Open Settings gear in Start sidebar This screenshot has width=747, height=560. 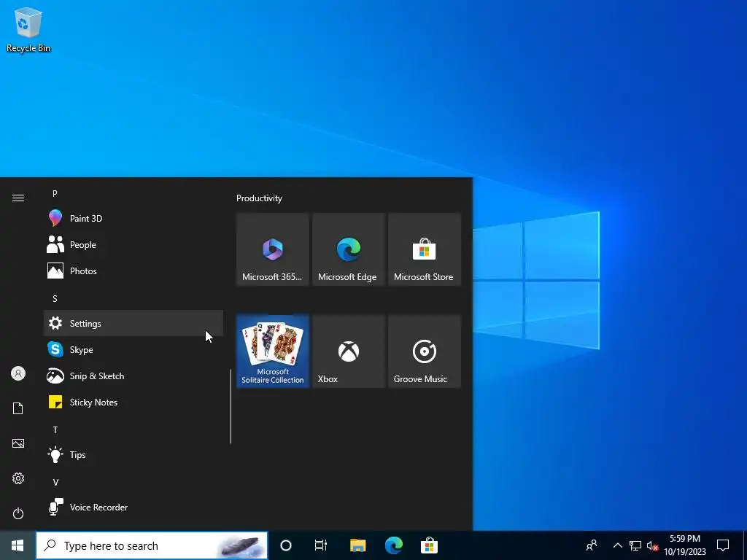18,478
